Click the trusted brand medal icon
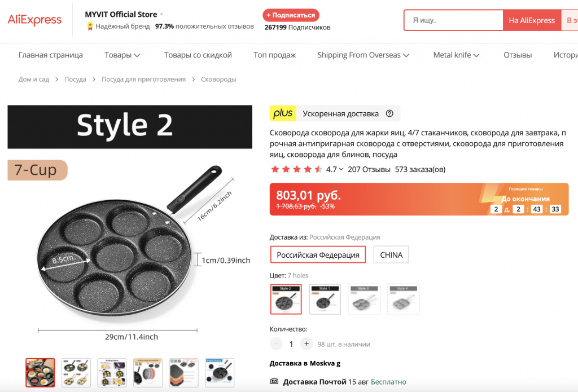578x392 pixels. pos(90,27)
